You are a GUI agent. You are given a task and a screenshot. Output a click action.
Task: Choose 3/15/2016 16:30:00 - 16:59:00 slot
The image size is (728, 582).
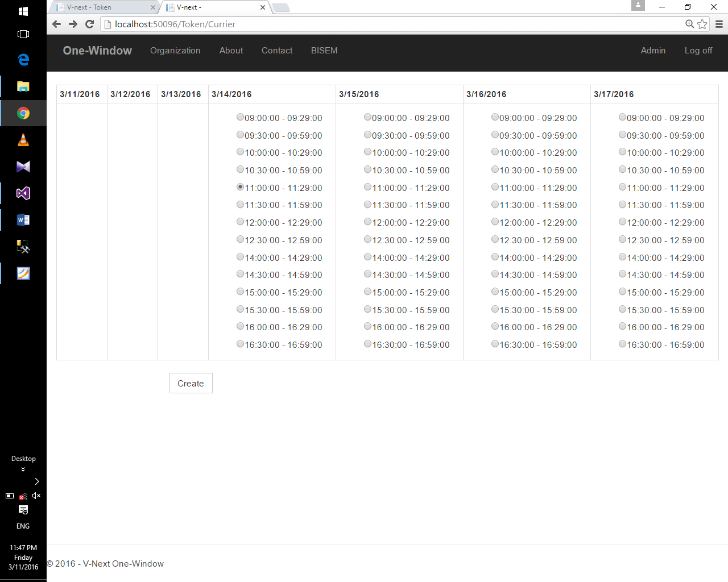(x=367, y=344)
